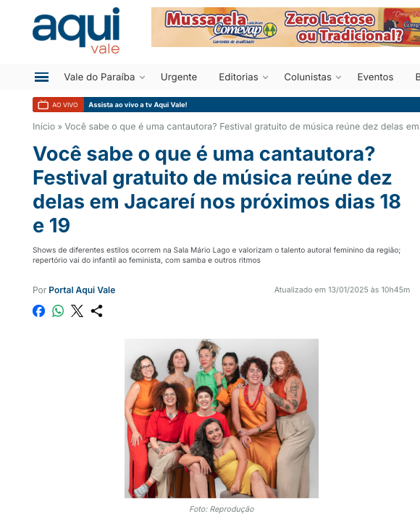
Task: Open the Eventos menu item
Action: tap(375, 77)
